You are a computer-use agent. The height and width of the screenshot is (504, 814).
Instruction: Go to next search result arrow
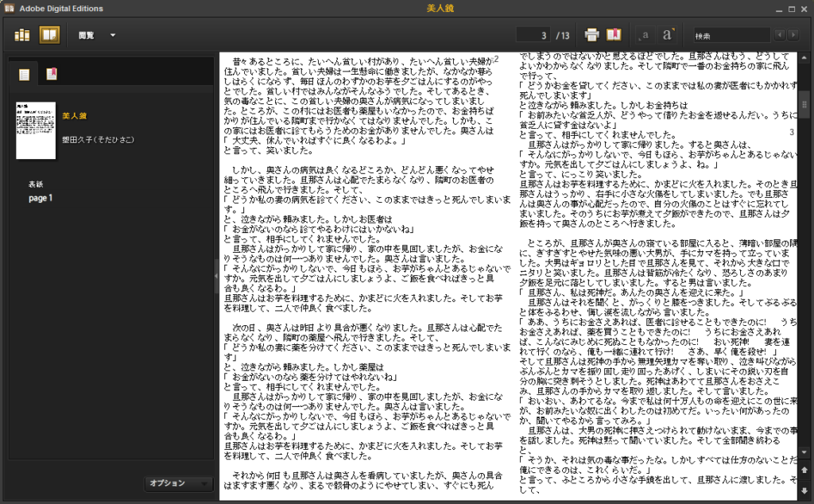pos(793,35)
